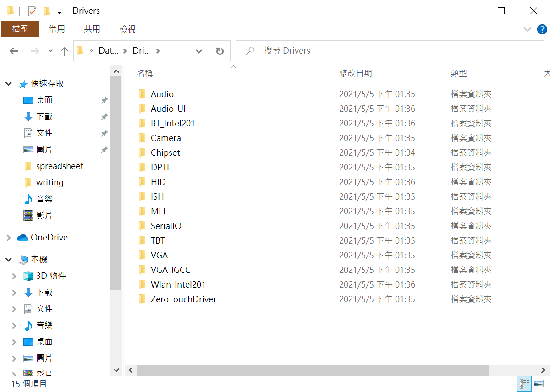Open the 檔案 menu tab

(x=20, y=29)
